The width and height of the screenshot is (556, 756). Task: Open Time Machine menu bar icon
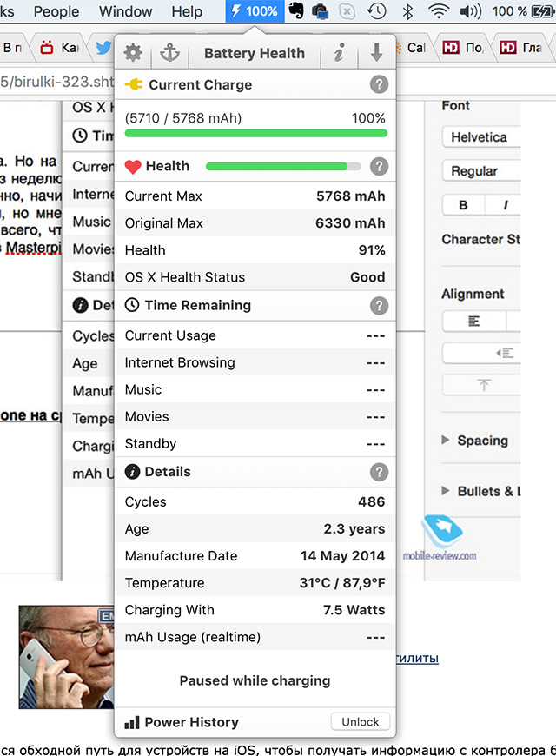click(x=376, y=11)
